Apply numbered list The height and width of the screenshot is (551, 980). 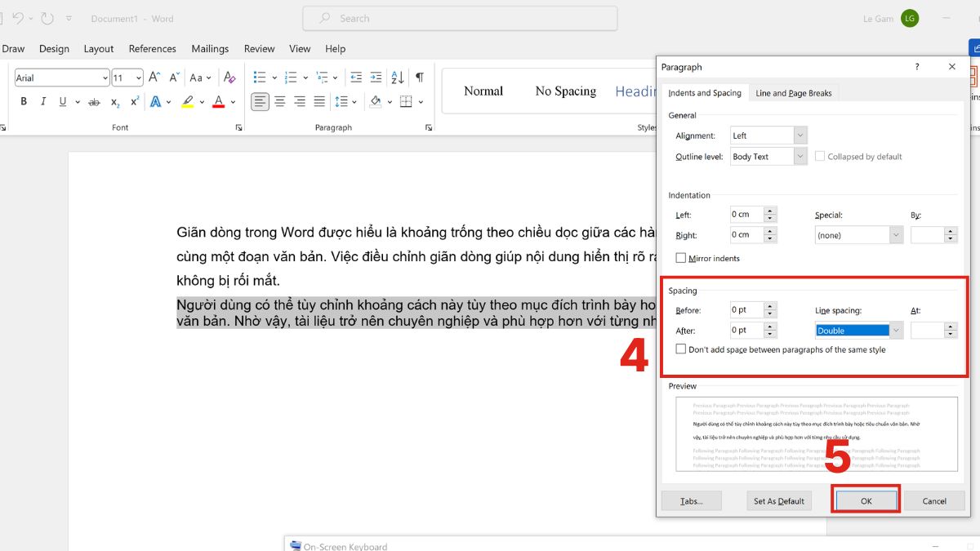coord(291,78)
